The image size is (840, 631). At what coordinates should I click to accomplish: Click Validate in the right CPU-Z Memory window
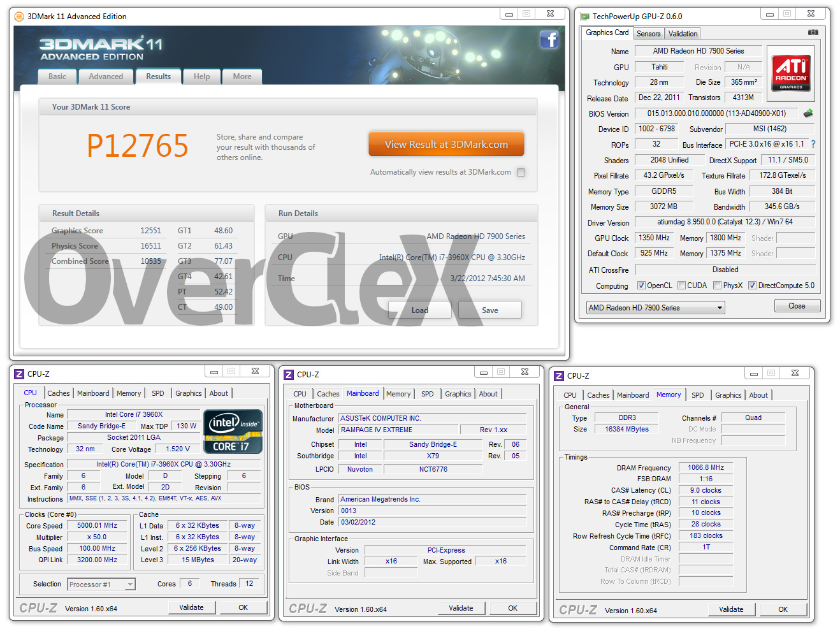[x=731, y=609]
